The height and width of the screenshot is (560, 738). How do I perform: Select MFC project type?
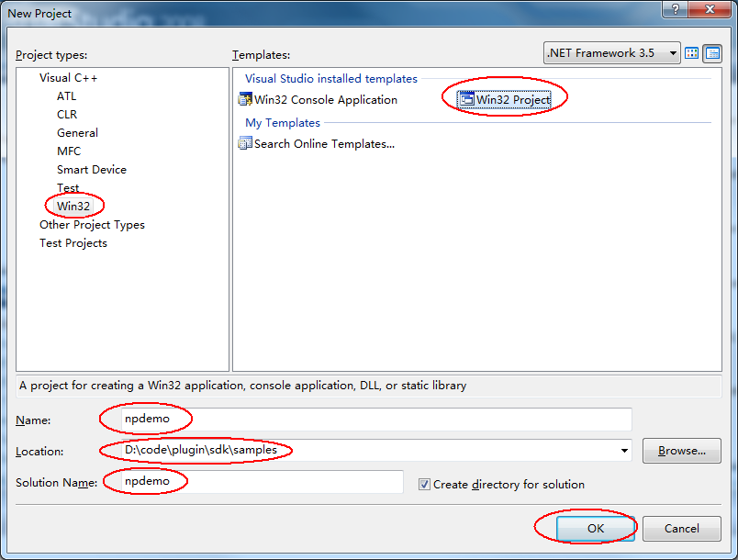(69, 151)
